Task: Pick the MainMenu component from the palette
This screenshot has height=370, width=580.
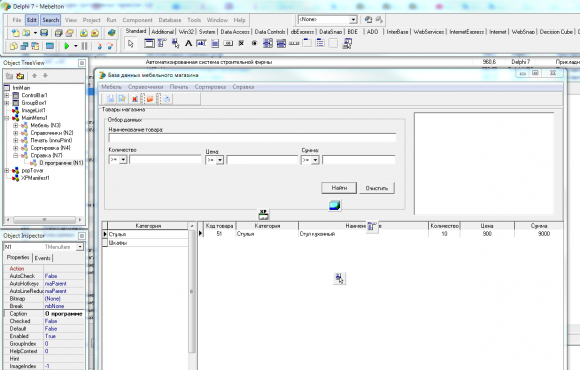Action: point(162,44)
